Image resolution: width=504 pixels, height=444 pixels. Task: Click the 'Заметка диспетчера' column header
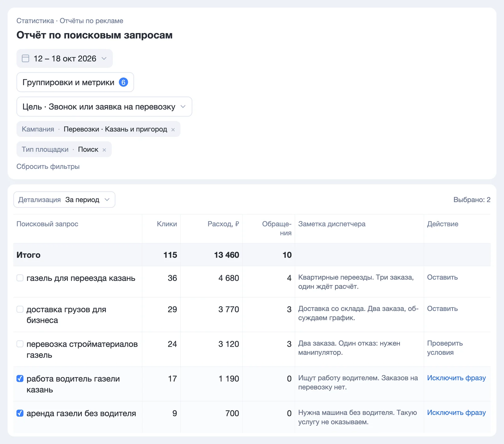click(332, 224)
